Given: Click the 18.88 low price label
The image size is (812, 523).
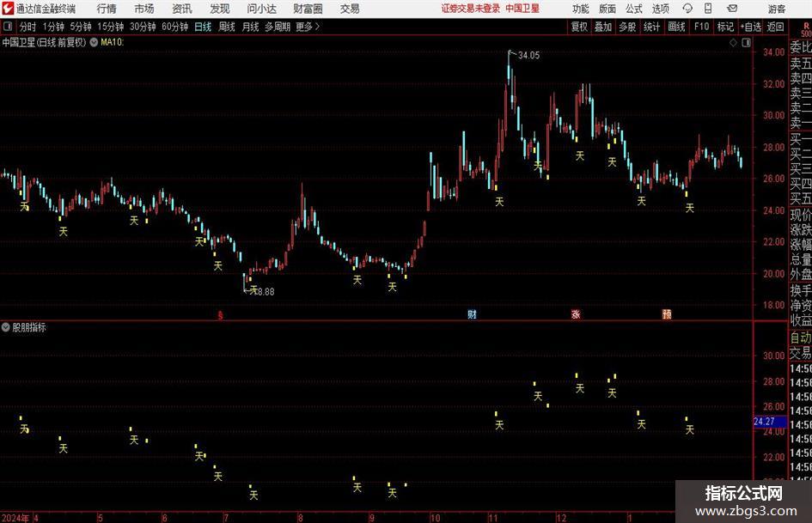Looking at the screenshot, I should (264, 291).
